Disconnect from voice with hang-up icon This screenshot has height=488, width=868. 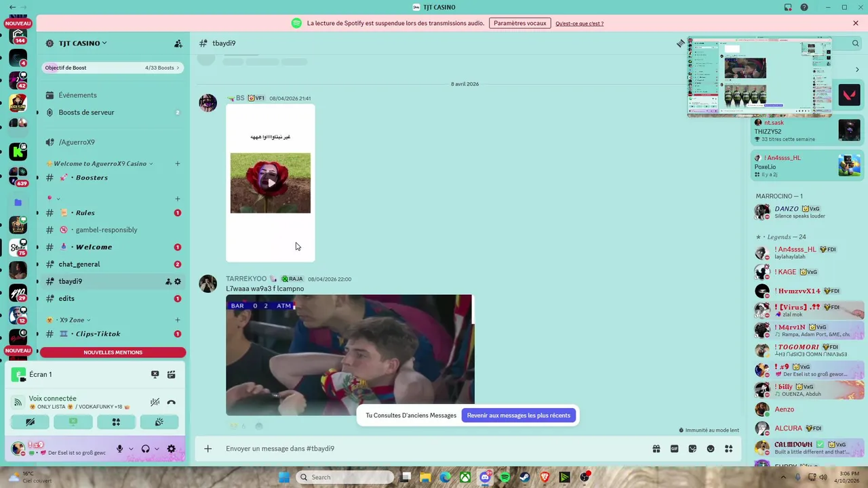(172, 402)
